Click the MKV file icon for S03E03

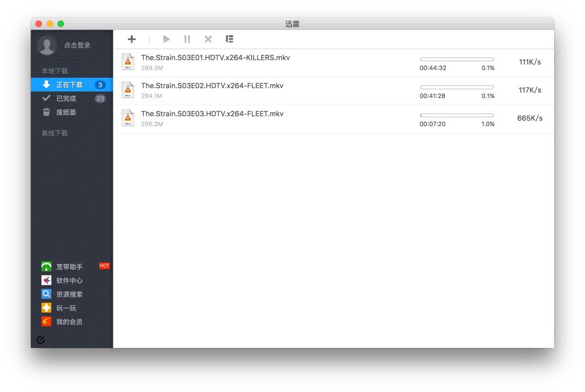[x=128, y=118]
